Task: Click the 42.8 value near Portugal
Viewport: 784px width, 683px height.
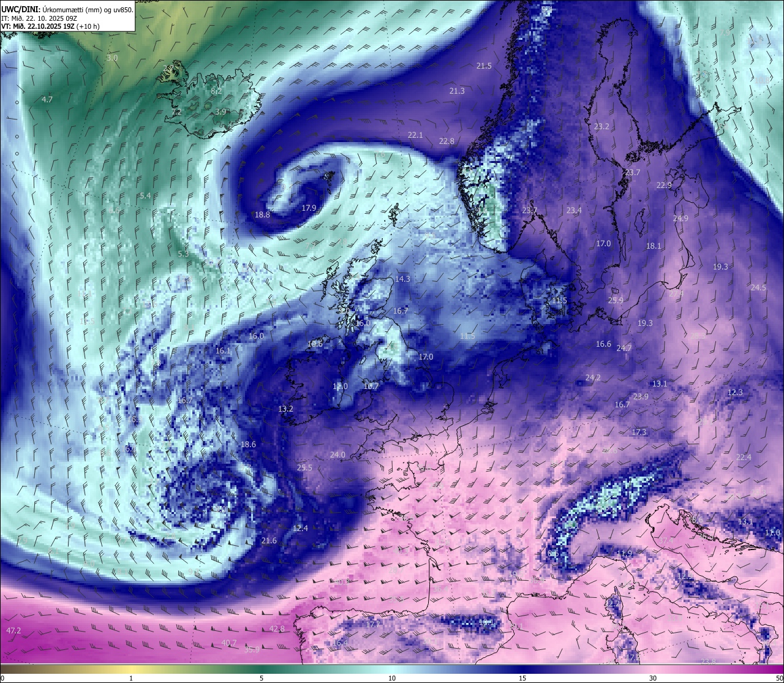Action: (x=277, y=628)
